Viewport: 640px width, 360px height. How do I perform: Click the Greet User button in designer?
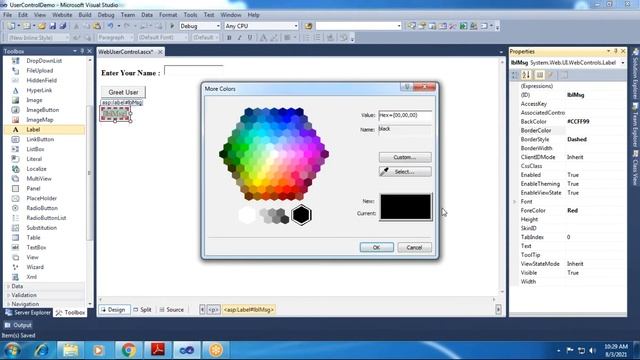point(123,92)
